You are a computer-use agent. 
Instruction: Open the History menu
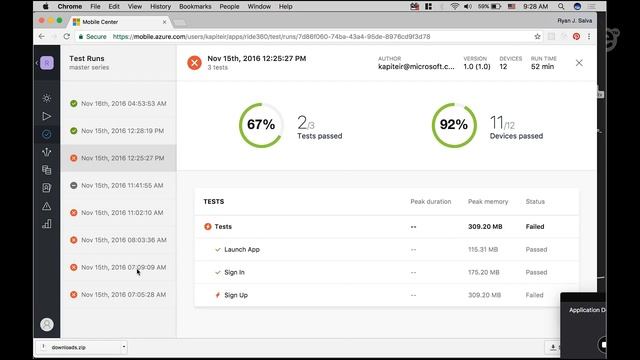160,7
